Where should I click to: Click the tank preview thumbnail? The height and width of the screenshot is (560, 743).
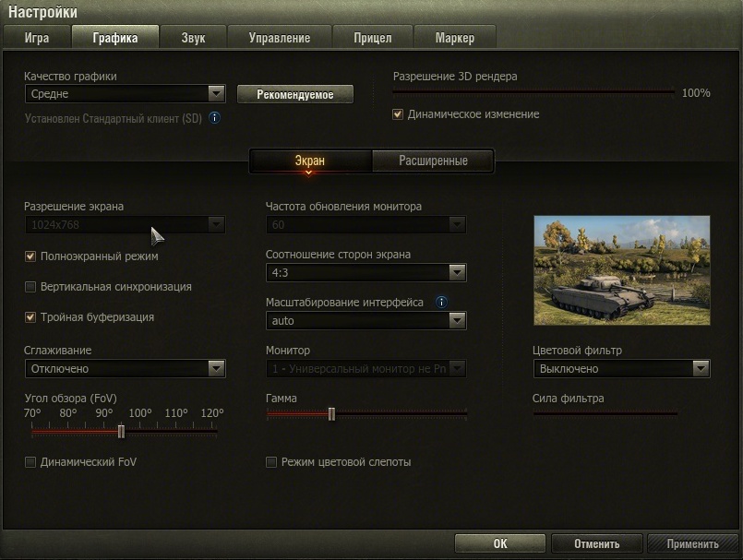622,270
